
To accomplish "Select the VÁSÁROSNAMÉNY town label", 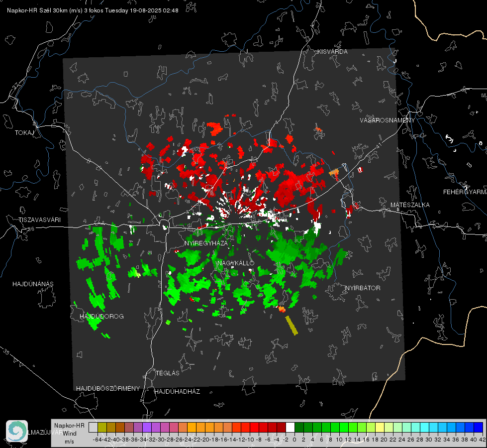I will coord(388,120).
